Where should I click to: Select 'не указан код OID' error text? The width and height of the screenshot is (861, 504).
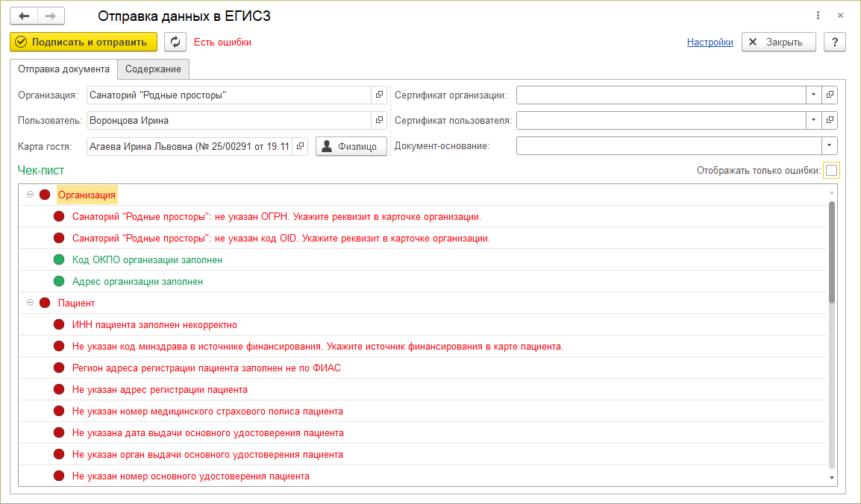click(x=281, y=238)
